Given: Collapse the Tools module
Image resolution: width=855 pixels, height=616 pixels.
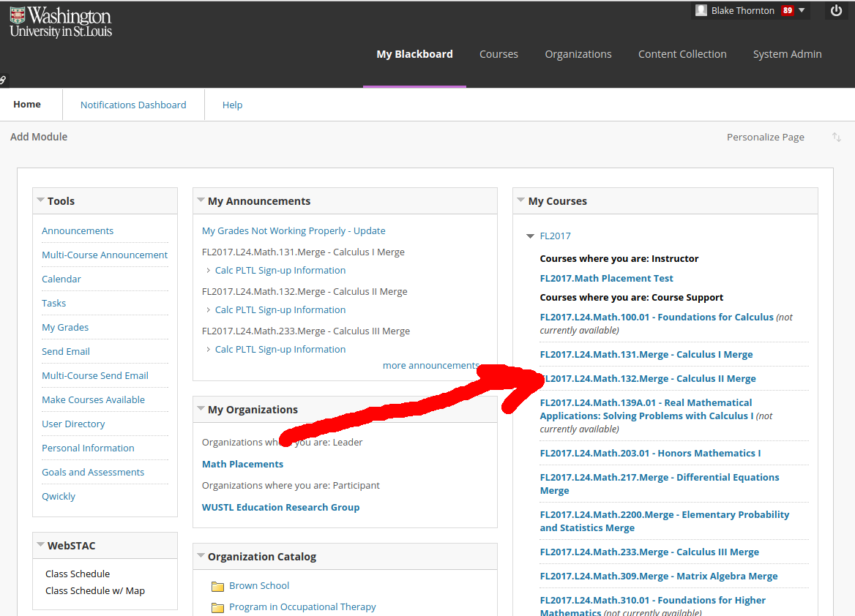Looking at the screenshot, I should tap(40, 200).
